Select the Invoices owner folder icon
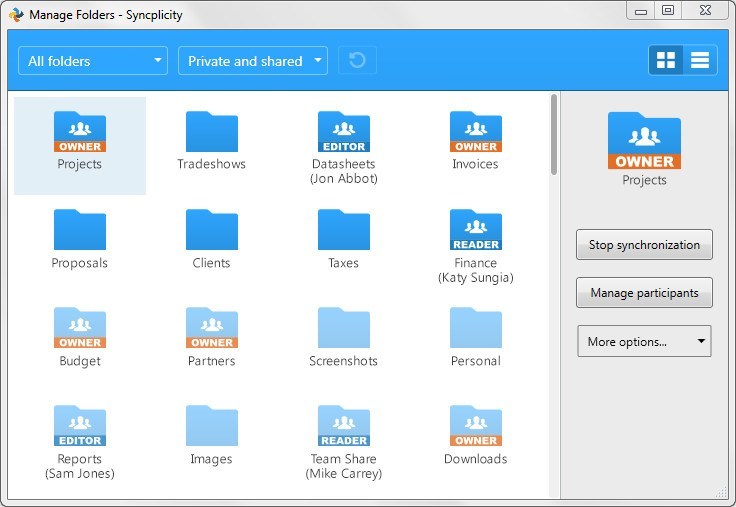Screen dimensions: 736x507 [x=475, y=131]
